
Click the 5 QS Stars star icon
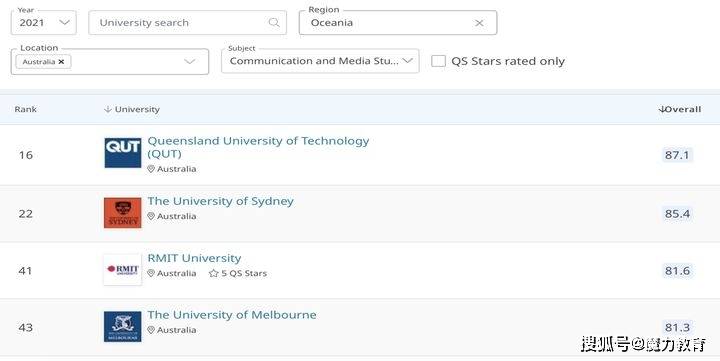[x=214, y=273]
